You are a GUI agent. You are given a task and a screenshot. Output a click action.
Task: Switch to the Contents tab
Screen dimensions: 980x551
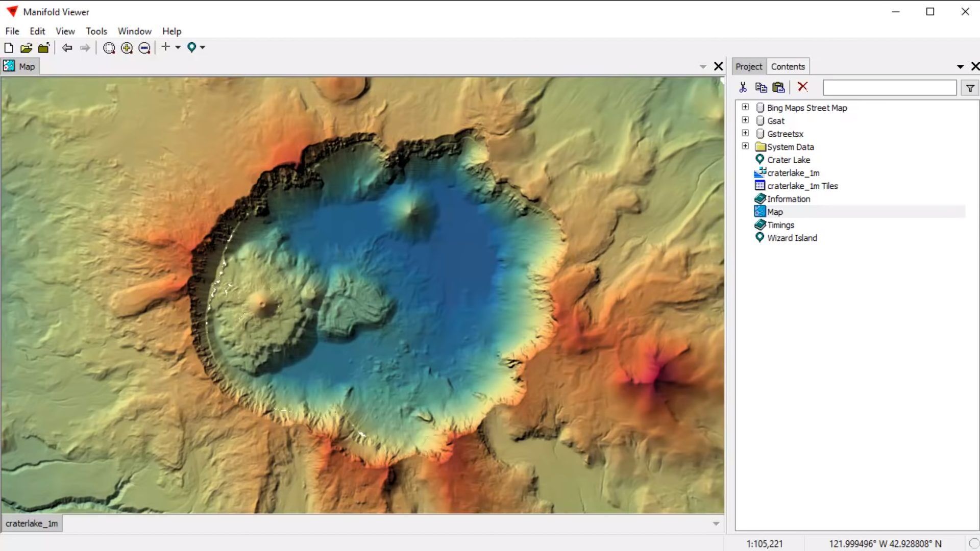coord(788,66)
